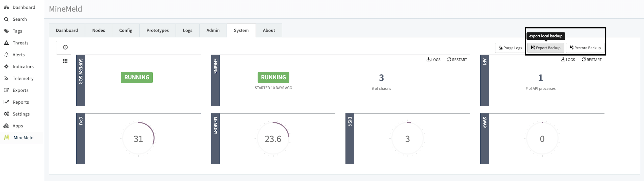Click the Restore Backup button
Image resolution: width=644 pixels, height=181 pixels.
(585, 48)
